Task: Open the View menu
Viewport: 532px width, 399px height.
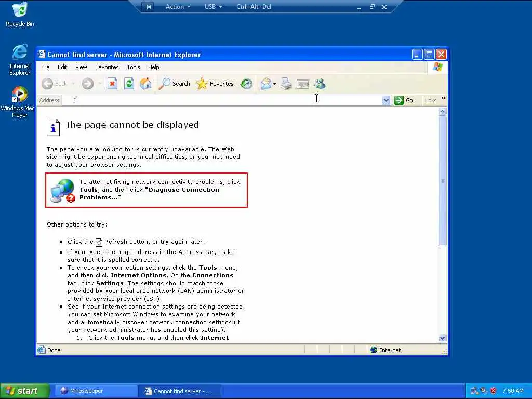Action: [81, 67]
